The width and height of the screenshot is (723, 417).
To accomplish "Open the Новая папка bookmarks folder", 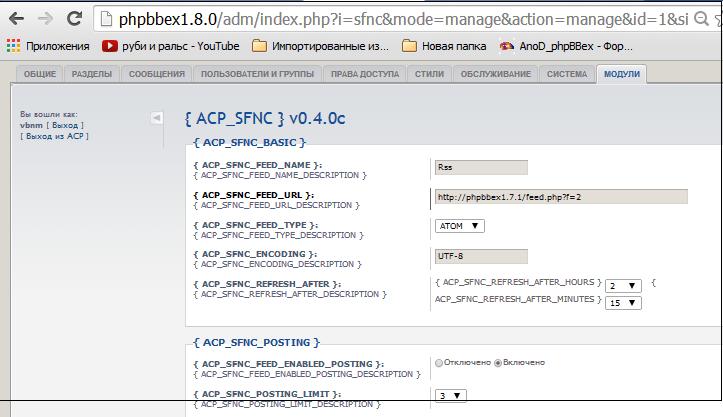I will tap(443, 46).
